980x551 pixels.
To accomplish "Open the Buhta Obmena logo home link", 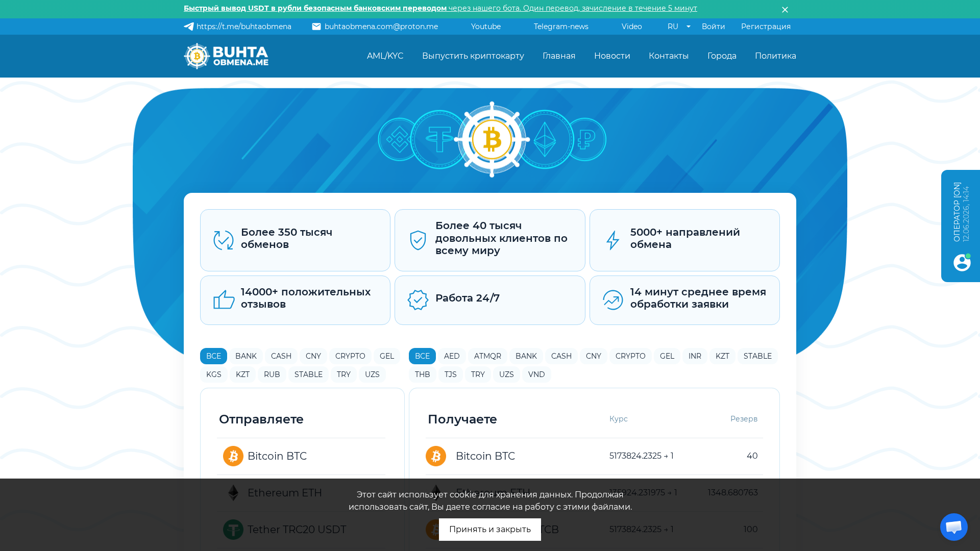I will click(x=226, y=56).
